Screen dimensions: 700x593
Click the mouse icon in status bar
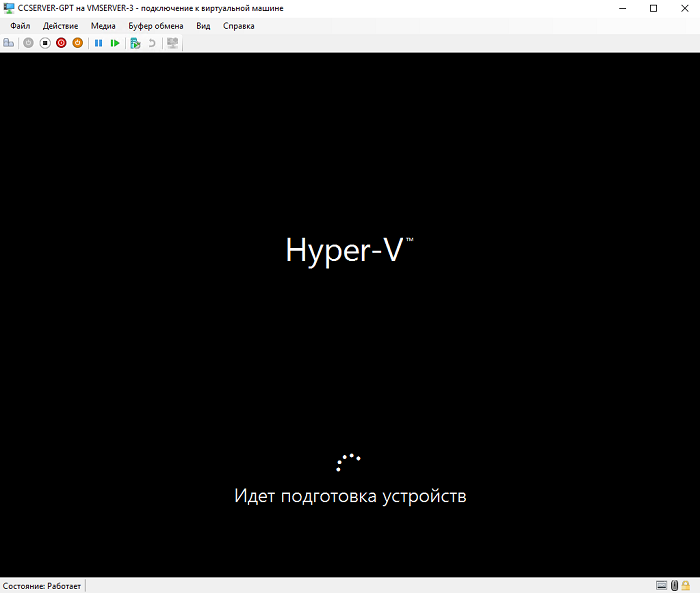tap(675, 585)
